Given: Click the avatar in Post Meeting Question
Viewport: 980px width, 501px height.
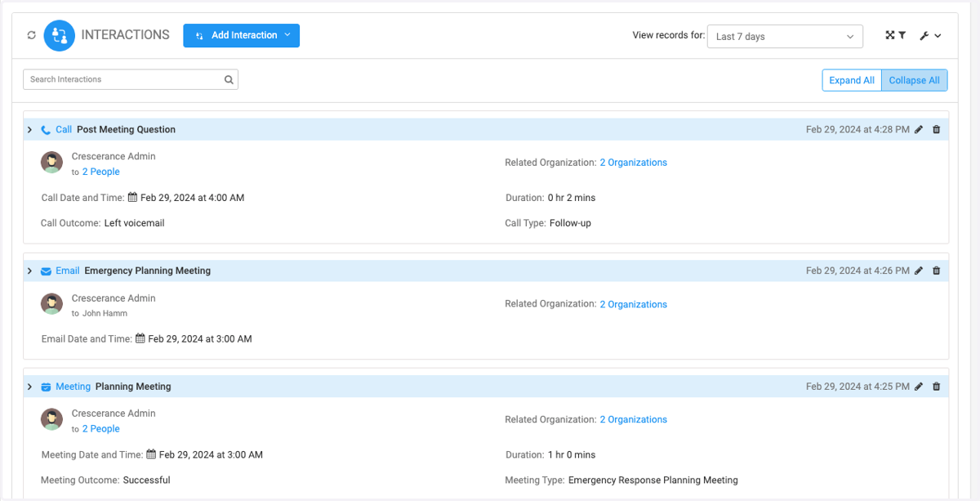Looking at the screenshot, I should [x=52, y=163].
